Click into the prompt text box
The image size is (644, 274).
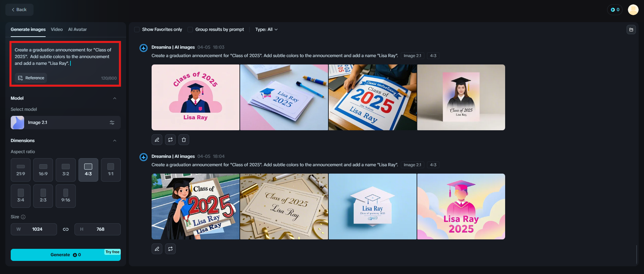[65, 57]
